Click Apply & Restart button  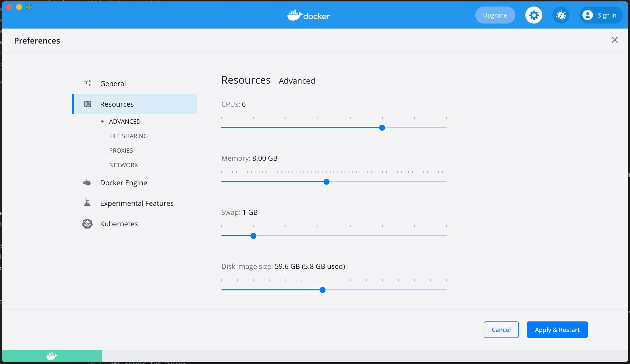point(557,330)
